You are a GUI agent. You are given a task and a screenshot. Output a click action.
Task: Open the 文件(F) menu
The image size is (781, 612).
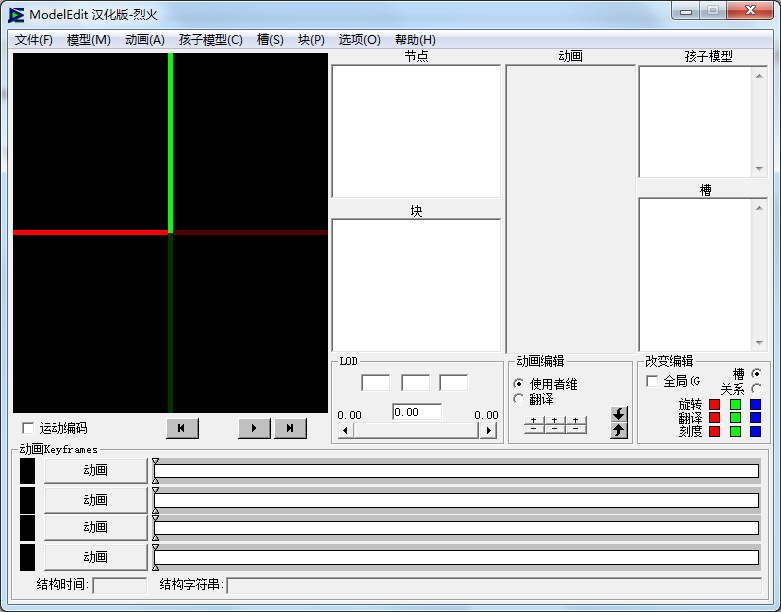33,40
